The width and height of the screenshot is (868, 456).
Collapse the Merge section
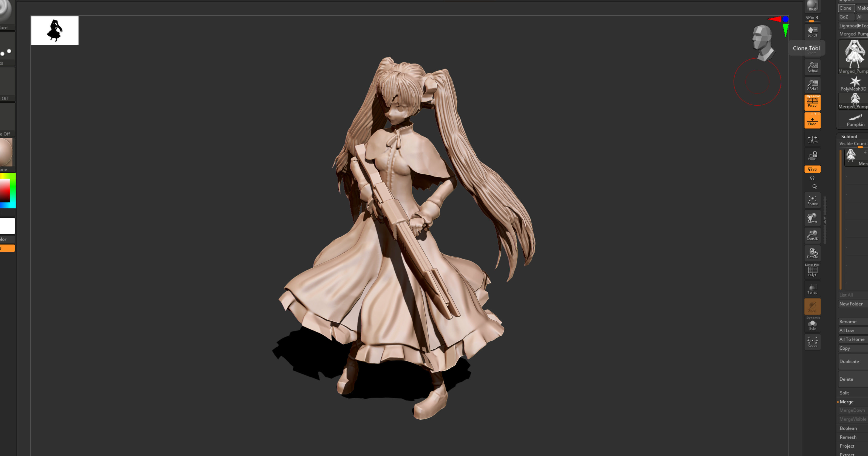tap(846, 402)
